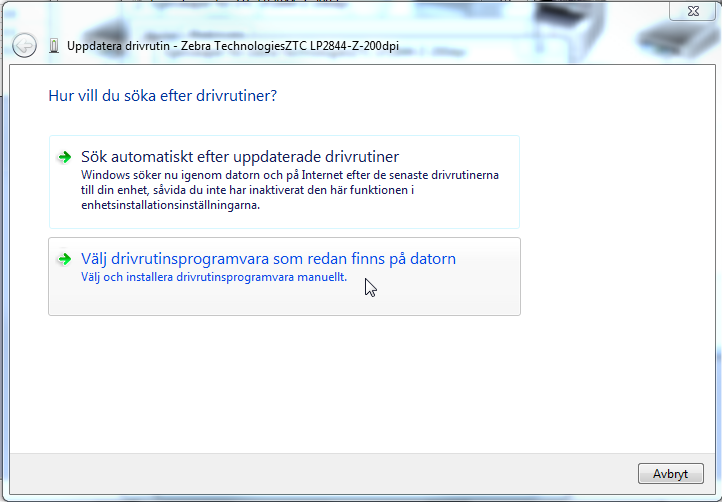Choose Välj drivrutinsprogramvara som redan finns på datorn

(284, 276)
